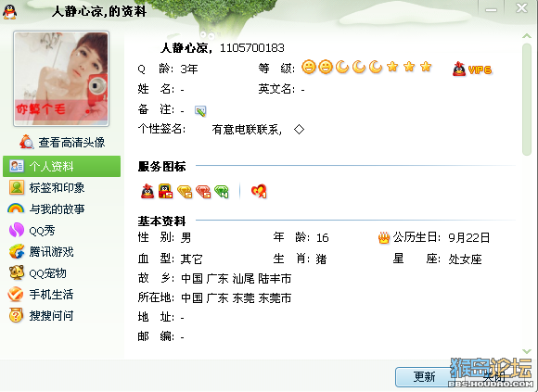Click the red QQ game badge icon

166,191
